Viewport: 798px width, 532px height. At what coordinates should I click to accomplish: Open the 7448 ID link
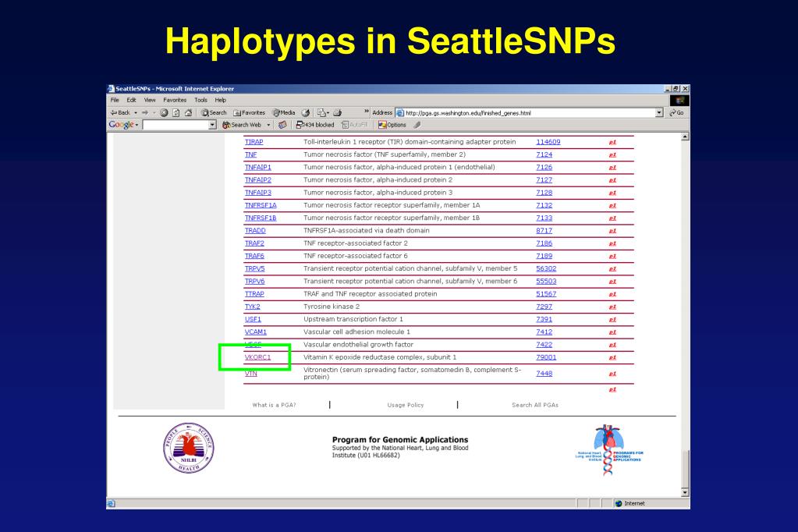point(544,374)
